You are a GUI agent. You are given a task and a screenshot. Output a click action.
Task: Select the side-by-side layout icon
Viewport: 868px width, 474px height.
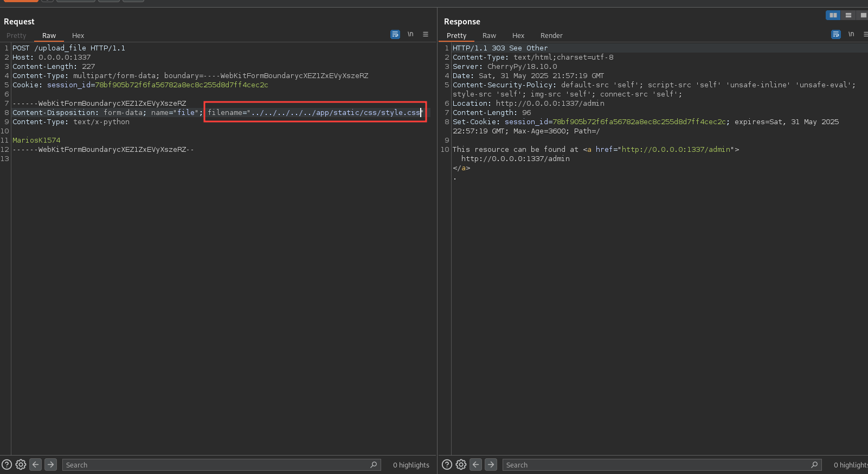point(833,15)
